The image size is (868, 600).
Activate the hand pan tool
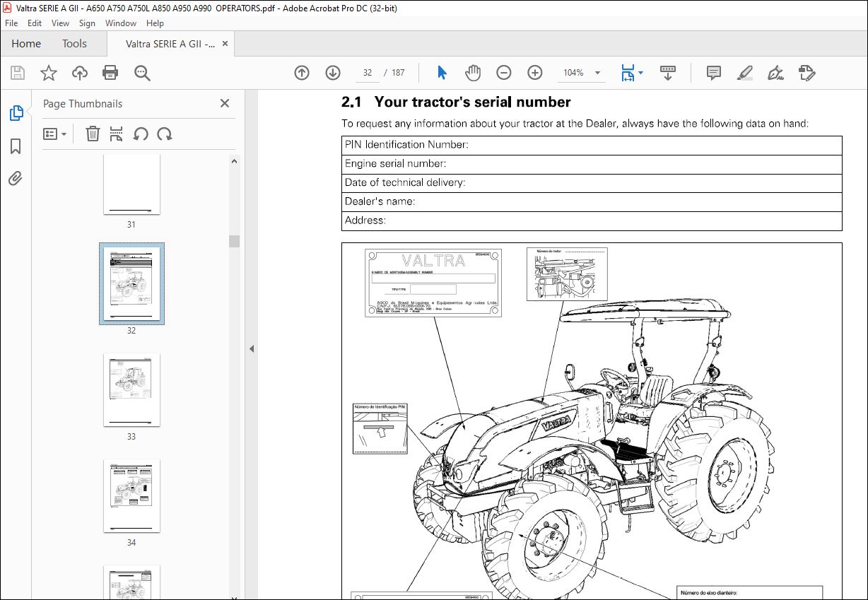pos(473,73)
